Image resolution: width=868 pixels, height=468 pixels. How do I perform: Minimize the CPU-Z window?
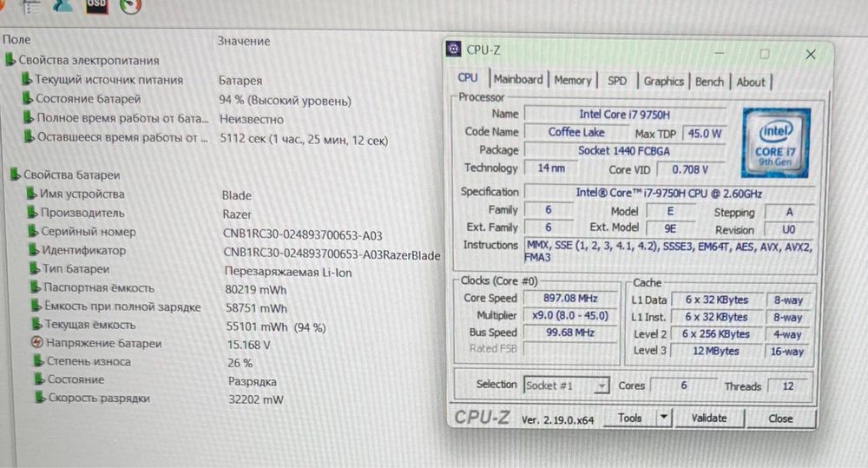pos(719,53)
